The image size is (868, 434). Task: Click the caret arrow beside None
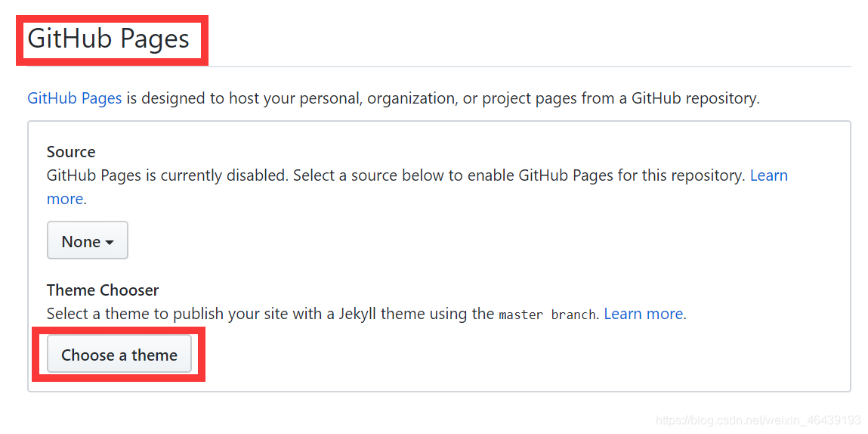(x=110, y=243)
